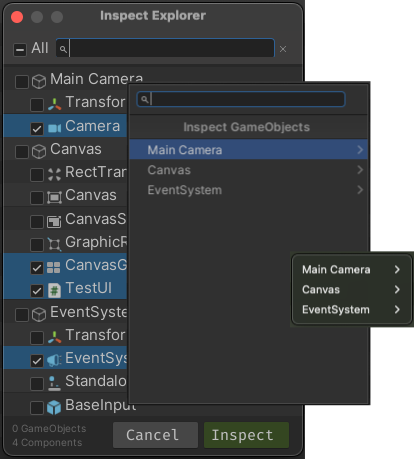Click the RectTransform arrows icon
The height and width of the screenshot is (459, 414).
point(54,174)
